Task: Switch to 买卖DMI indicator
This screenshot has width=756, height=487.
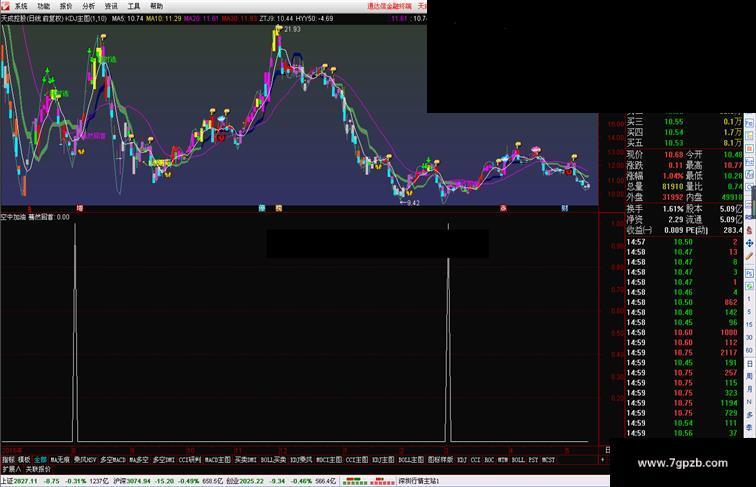Action: tap(246, 460)
